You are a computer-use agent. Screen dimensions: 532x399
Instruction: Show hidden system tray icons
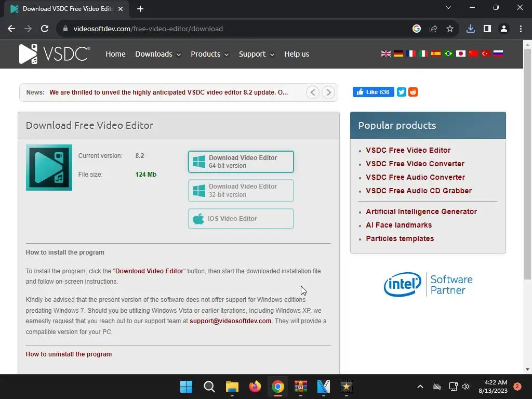pos(420,387)
